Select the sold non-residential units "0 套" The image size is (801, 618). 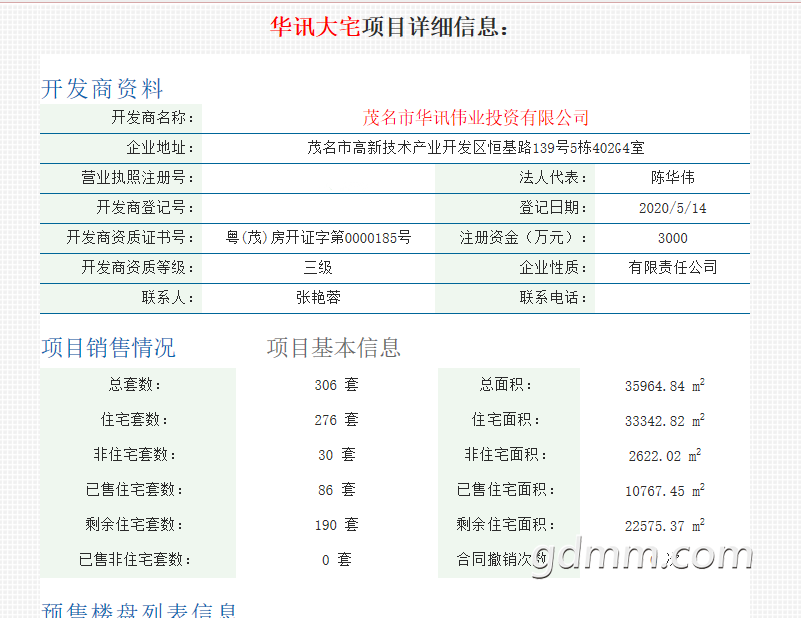point(337,560)
